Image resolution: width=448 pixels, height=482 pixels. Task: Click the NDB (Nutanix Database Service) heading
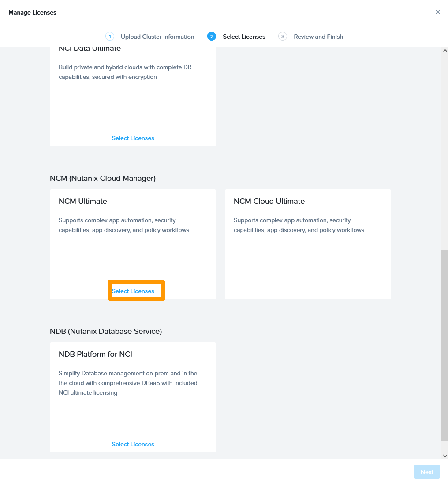(x=106, y=331)
